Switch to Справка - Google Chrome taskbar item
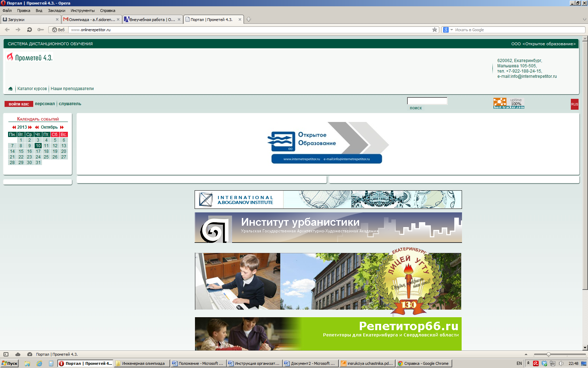This screenshot has height=368, width=588. (425, 363)
